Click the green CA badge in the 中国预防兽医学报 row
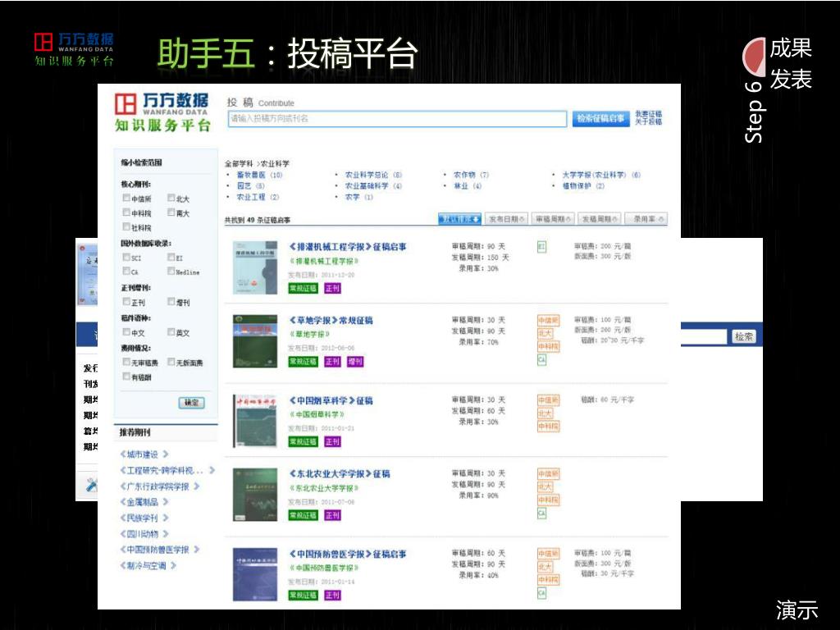840x630 pixels. pos(541,593)
